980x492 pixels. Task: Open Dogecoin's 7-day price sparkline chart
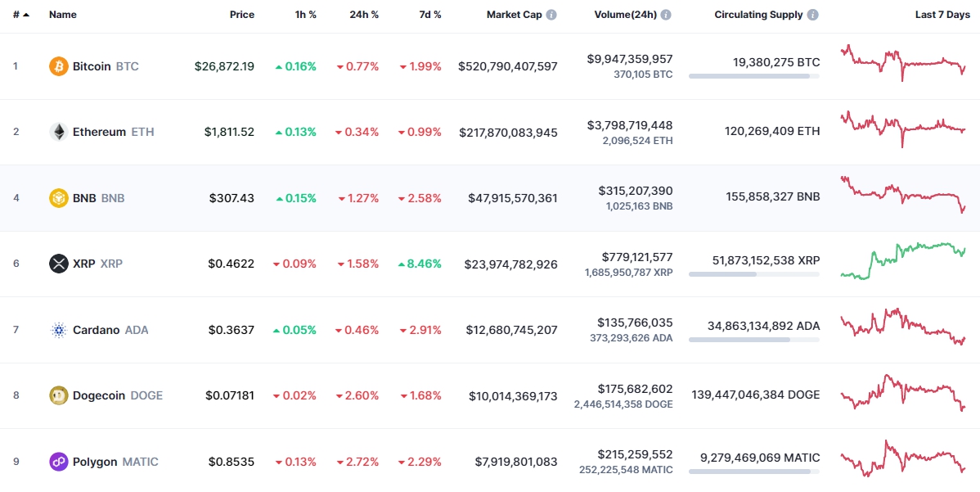click(904, 393)
